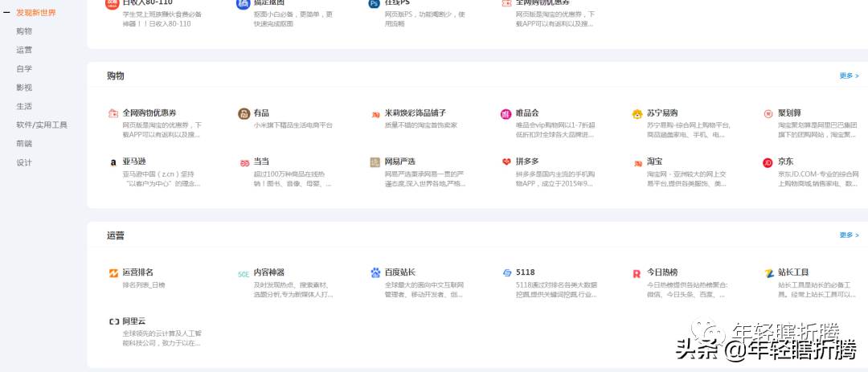Click the 今日热榜 red R icon
The image size is (868, 372).
click(637, 273)
